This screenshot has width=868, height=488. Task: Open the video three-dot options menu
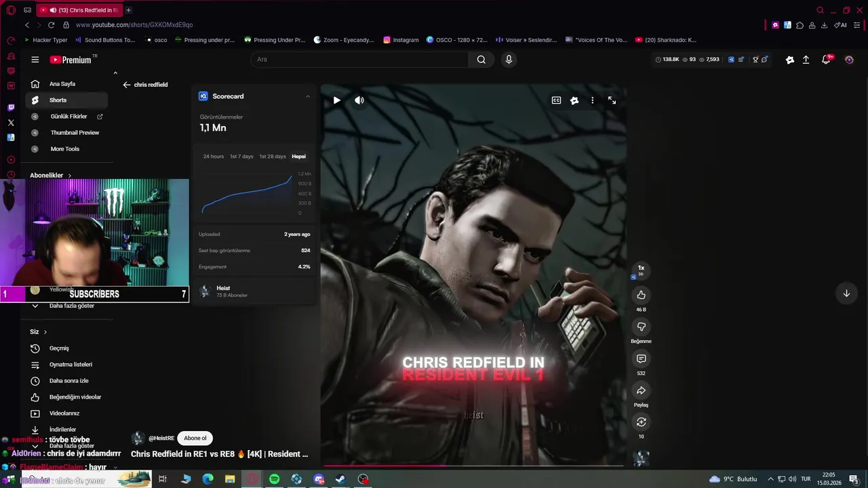(592, 100)
